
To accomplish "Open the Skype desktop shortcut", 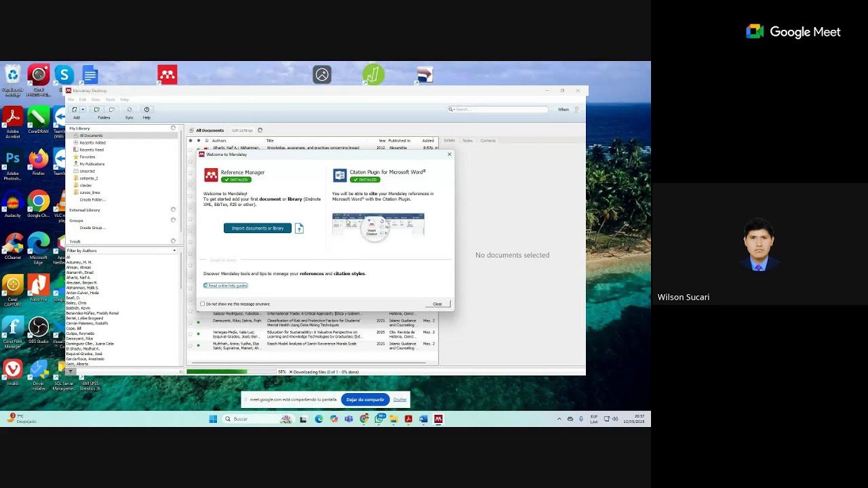I will coord(64,75).
